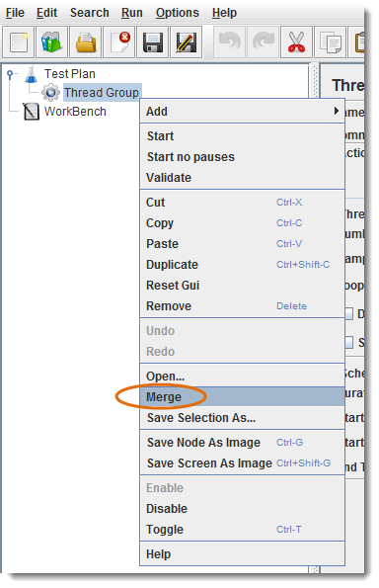
Task: Select Merge in the context menu
Action: 243,396
